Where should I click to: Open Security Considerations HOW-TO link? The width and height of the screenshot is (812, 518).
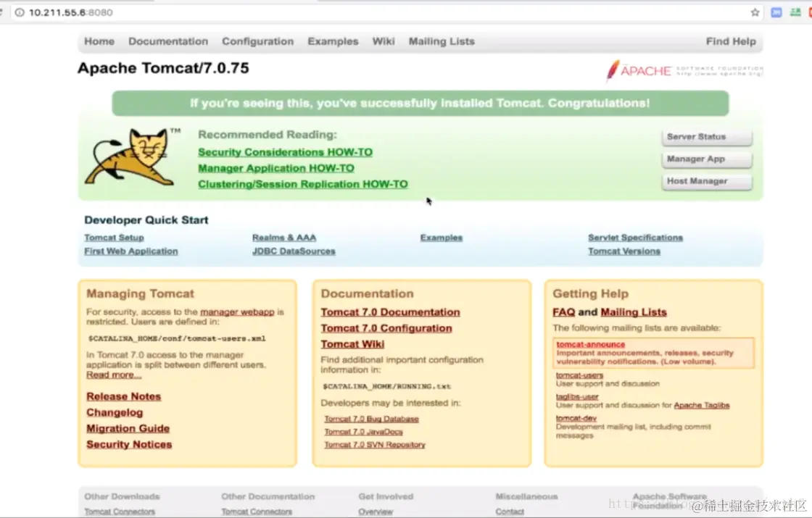pyautogui.click(x=286, y=152)
